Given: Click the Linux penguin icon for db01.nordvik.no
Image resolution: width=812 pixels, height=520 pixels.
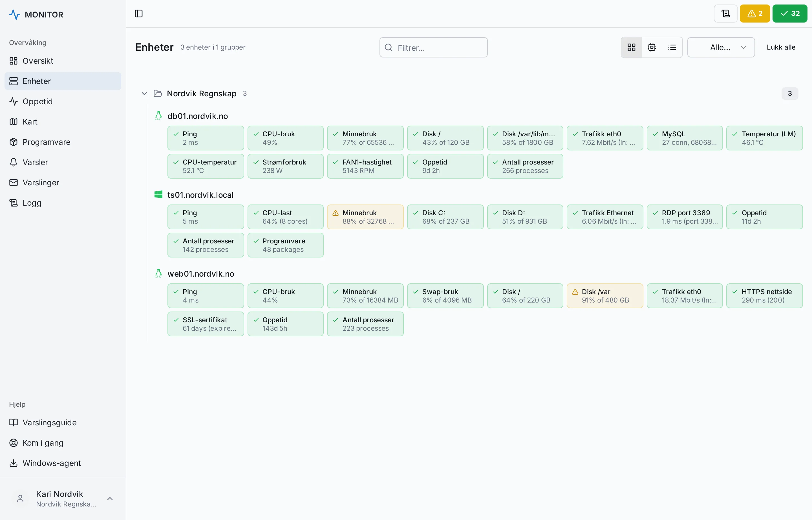Looking at the screenshot, I should point(158,116).
